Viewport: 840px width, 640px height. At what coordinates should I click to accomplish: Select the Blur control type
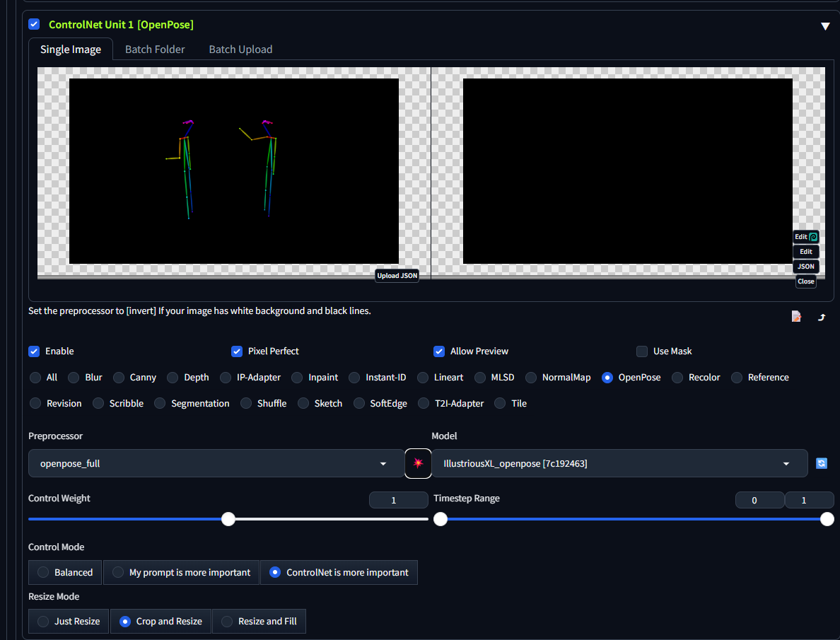[x=85, y=378]
